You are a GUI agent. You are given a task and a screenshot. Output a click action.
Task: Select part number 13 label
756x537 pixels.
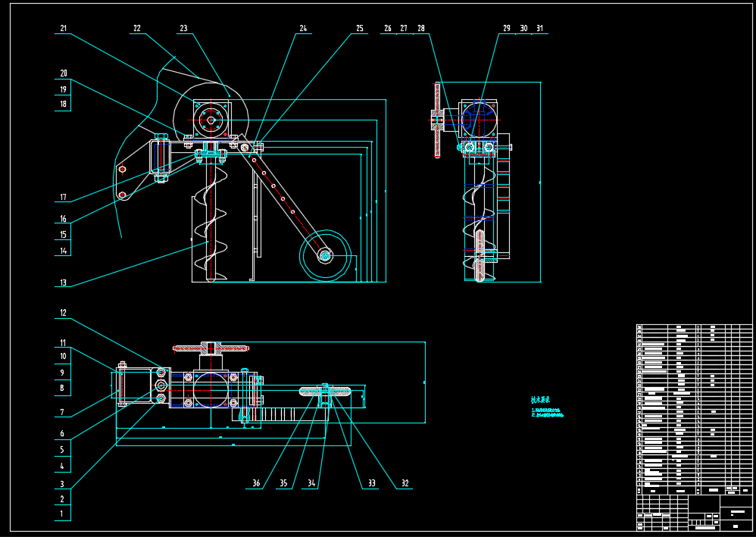[x=64, y=283]
